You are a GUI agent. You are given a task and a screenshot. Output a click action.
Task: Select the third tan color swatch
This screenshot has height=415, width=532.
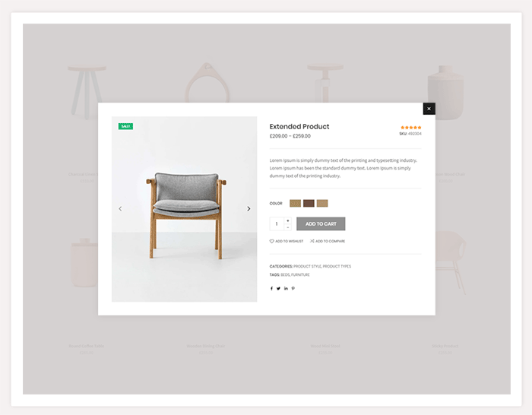pyautogui.click(x=322, y=203)
